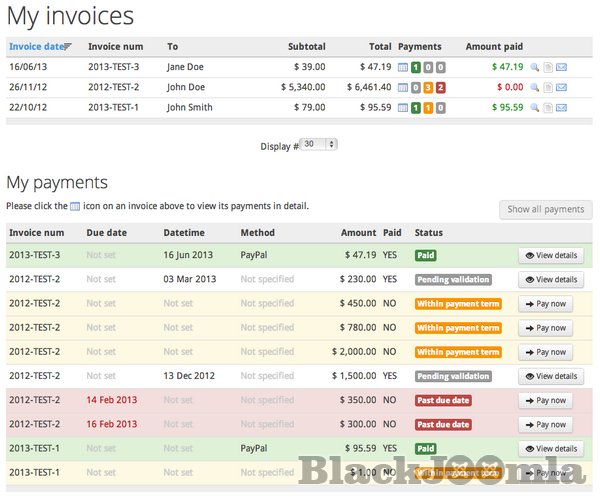View details of PayPal $ 47.19 payment

[x=550, y=256]
